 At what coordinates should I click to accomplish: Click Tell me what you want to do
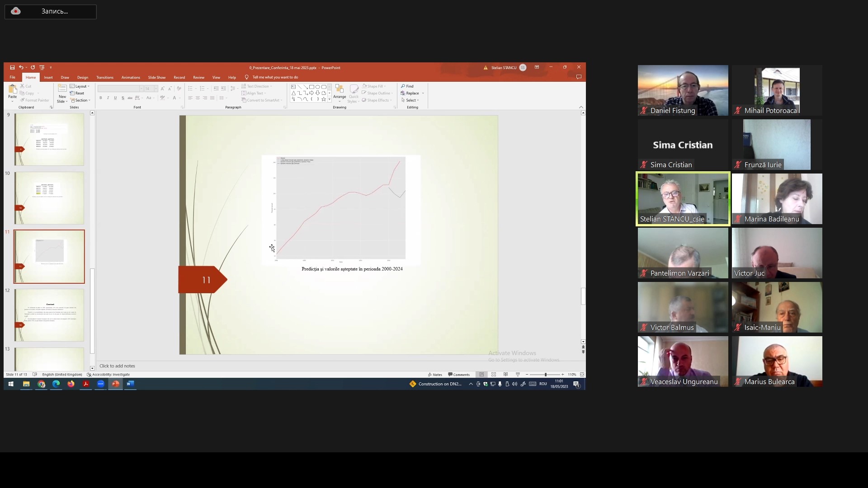275,77
